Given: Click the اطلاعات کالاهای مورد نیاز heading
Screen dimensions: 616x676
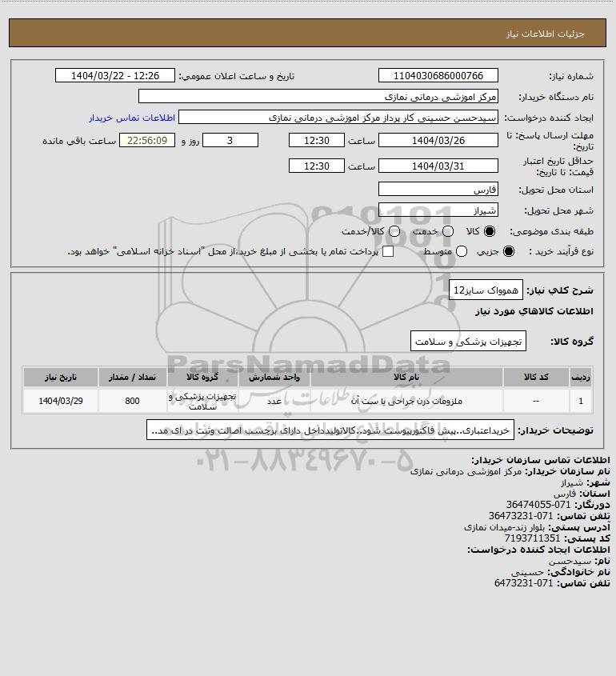Looking at the screenshot, I should [534, 311].
